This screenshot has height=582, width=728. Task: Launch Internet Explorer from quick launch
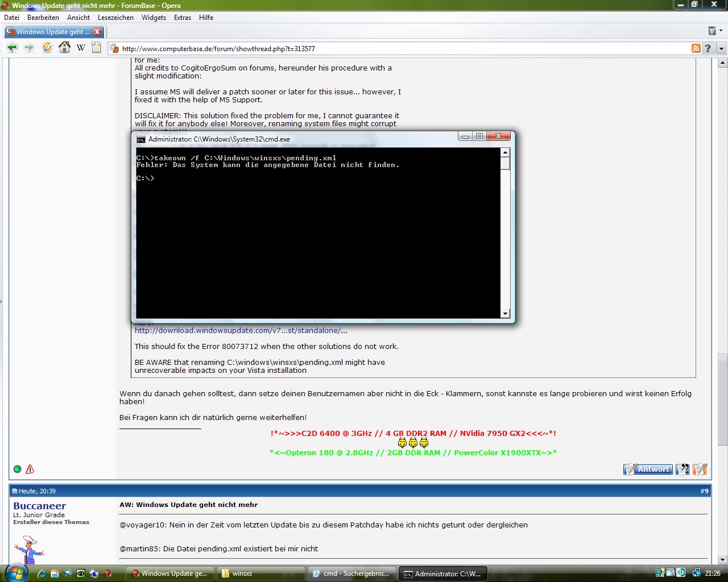click(42, 573)
